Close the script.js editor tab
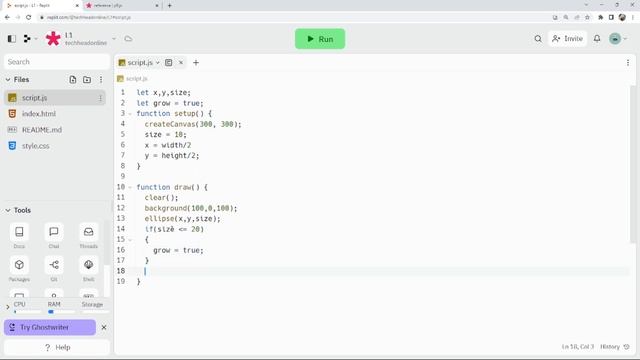Image resolution: width=640 pixels, height=360 pixels. [x=181, y=62]
